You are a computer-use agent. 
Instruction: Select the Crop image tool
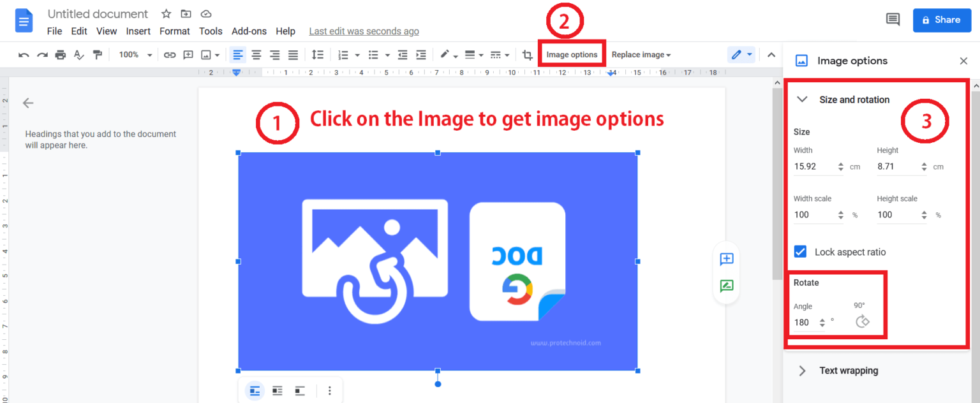pyautogui.click(x=527, y=55)
